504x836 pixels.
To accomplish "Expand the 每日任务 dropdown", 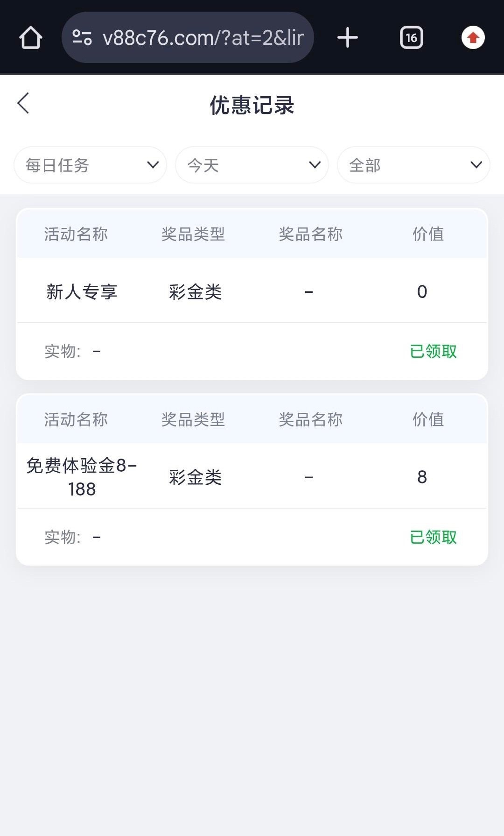I will [91, 165].
